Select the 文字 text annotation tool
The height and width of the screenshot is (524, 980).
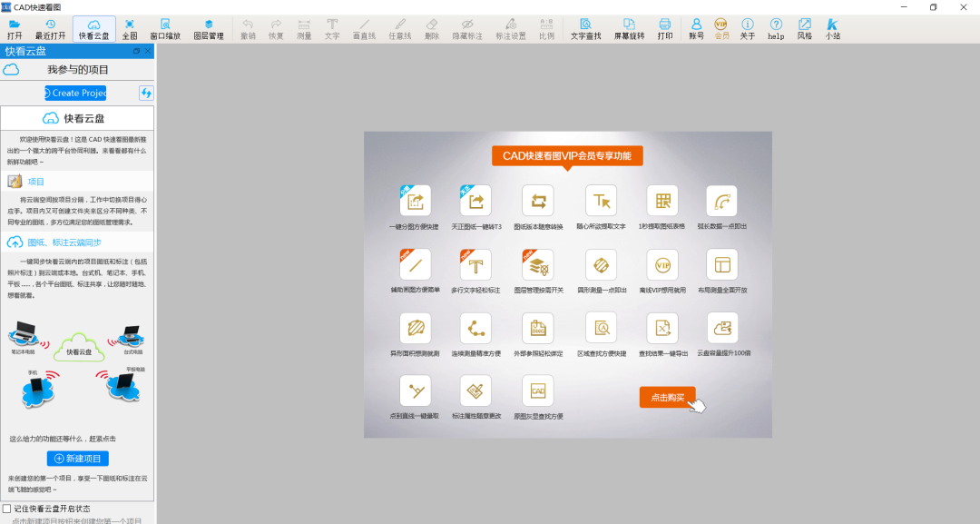(x=332, y=29)
